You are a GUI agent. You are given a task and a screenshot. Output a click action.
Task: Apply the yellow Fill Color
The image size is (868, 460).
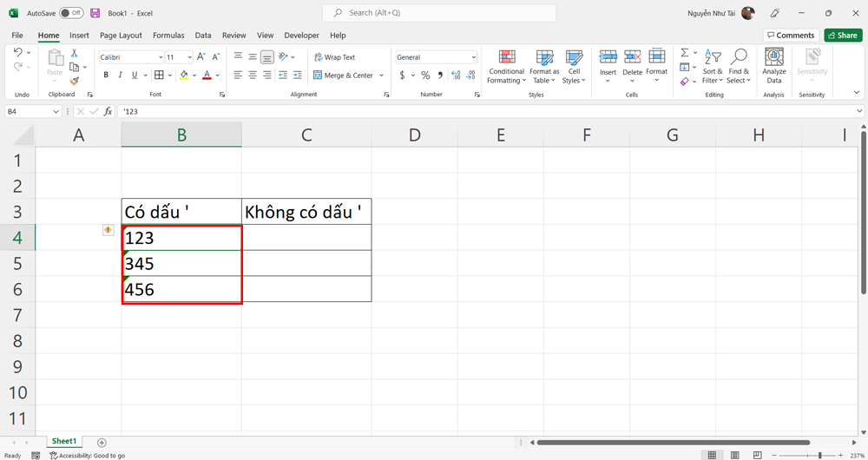pos(184,75)
